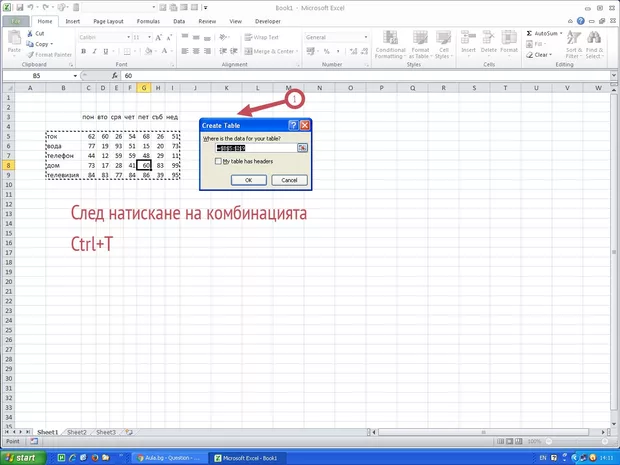Enable My table has headers checkbox
The width and height of the screenshot is (620, 465).
(x=219, y=160)
